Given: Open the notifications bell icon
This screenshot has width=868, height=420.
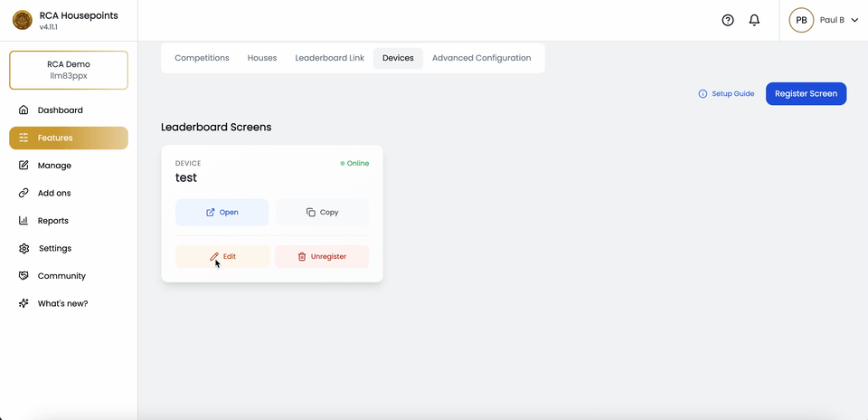Looking at the screenshot, I should tap(755, 20).
